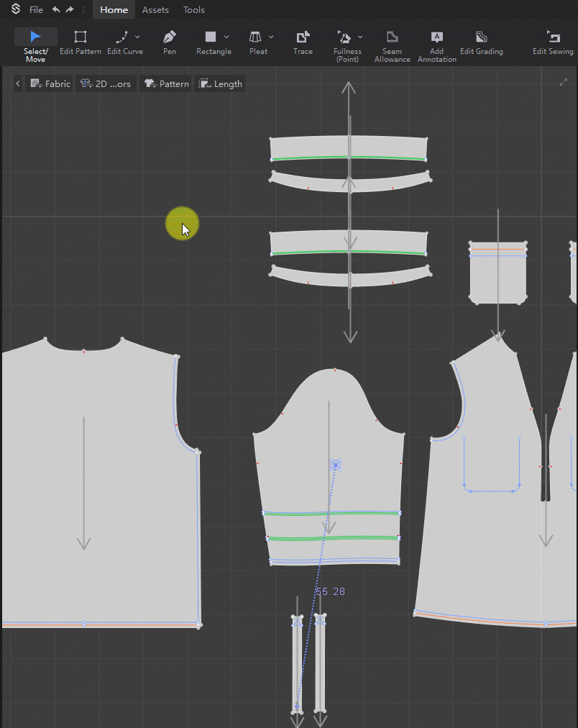
Task: Activate the Edit Grading tool
Action: pyautogui.click(x=481, y=44)
